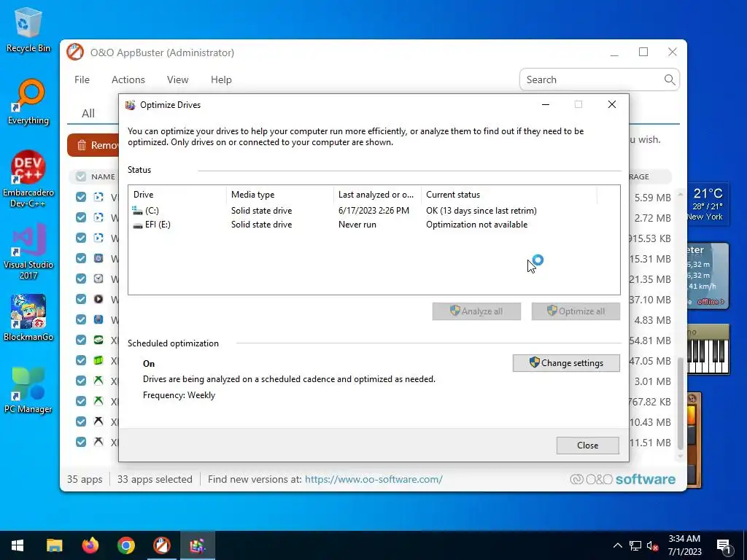This screenshot has width=747, height=560.
Task: Click the '6/17/2023 2:26 PM' date cell
Action: click(x=373, y=211)
